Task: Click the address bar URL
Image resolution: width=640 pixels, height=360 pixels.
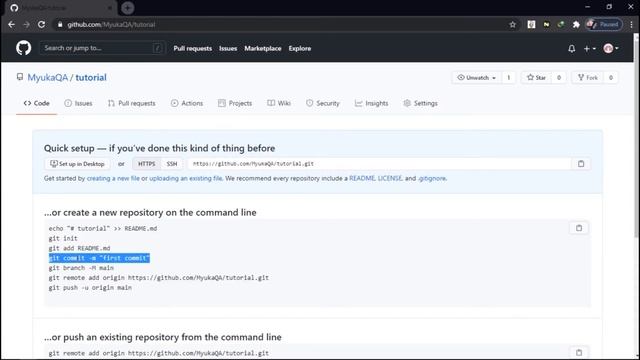Action: [x=111, y=24]
